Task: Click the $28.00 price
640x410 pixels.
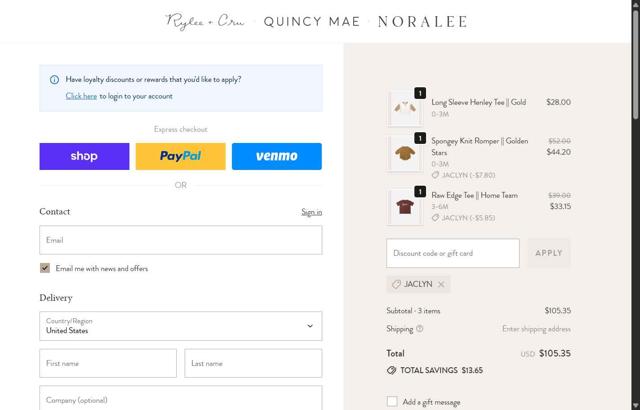Action: pyautogui.click(x=558, y=102)
